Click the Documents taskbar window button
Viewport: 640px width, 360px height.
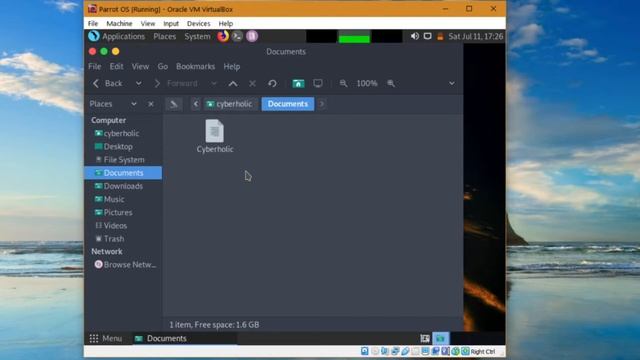click(184, 338)
